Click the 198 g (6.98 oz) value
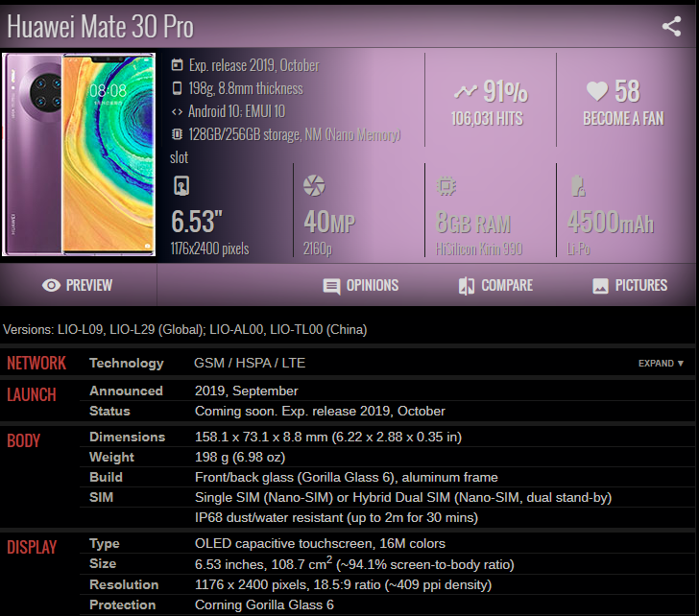 coord(240,457)
